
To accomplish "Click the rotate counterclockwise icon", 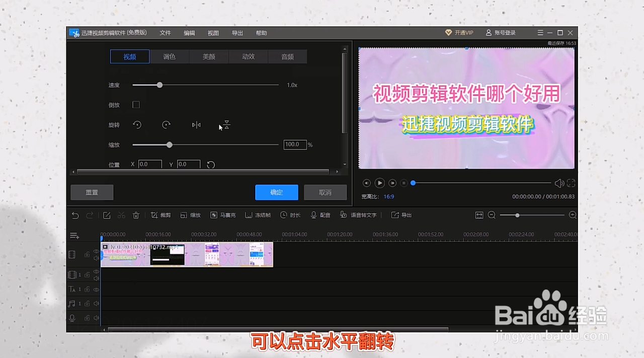I will (x=137, y=125).
